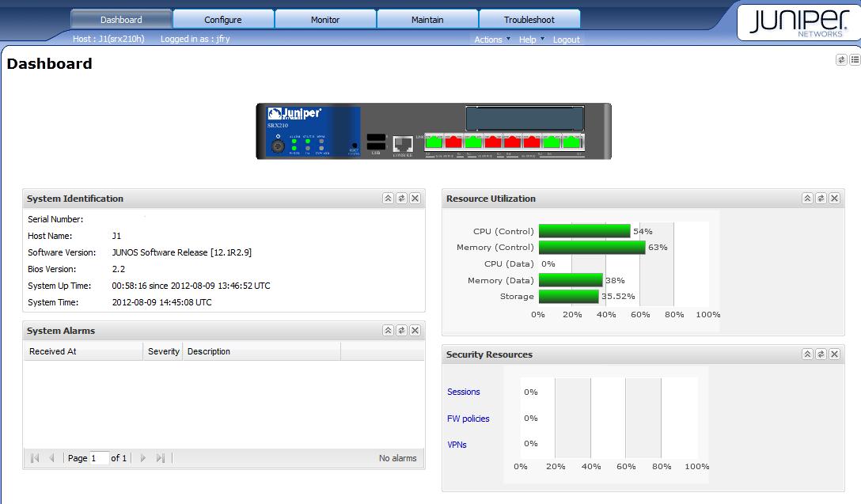This screenshot has width=861, height=504.
Task: Click the software version 'JUNOS Software Release [12.1R2.9]'
Action: pos(182,252)
